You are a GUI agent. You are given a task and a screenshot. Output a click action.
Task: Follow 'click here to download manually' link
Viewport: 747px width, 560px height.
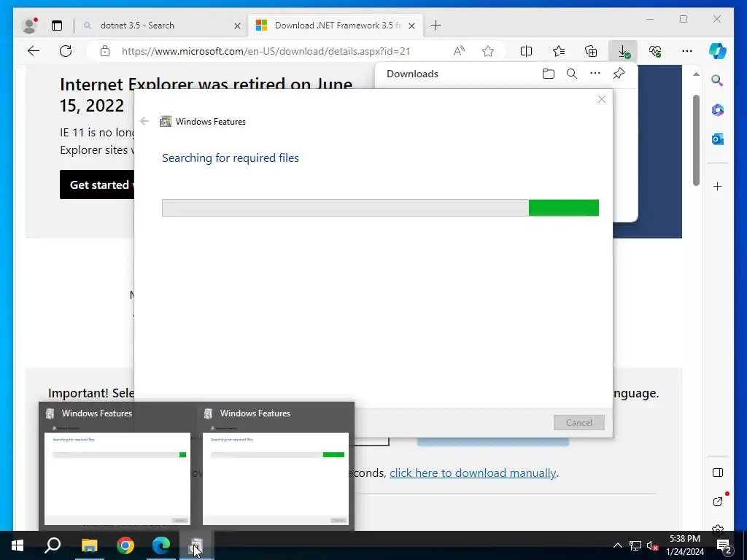click(x=473, y=472)
